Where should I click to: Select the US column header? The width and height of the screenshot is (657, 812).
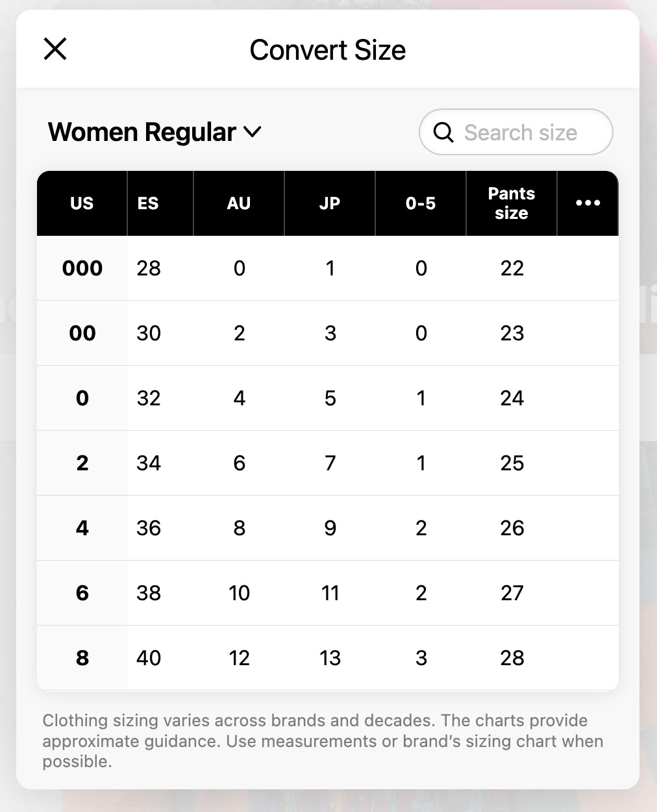(x=82, y=203)
